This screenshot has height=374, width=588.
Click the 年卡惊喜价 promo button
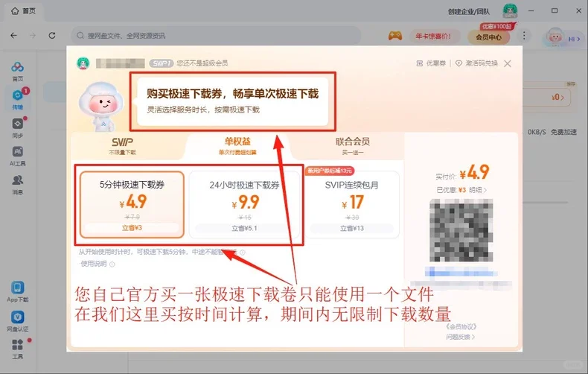pyautogui.click(x=434, y=37)
